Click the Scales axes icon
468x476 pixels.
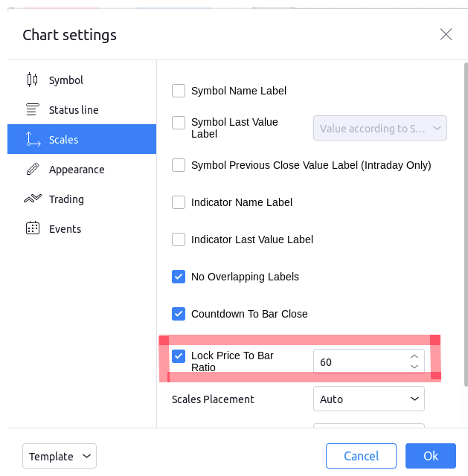32,139
